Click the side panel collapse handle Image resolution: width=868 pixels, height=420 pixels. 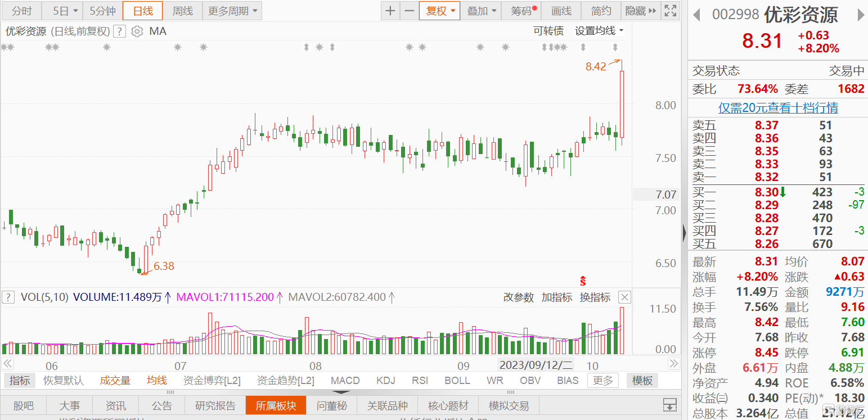click(684, 232)
